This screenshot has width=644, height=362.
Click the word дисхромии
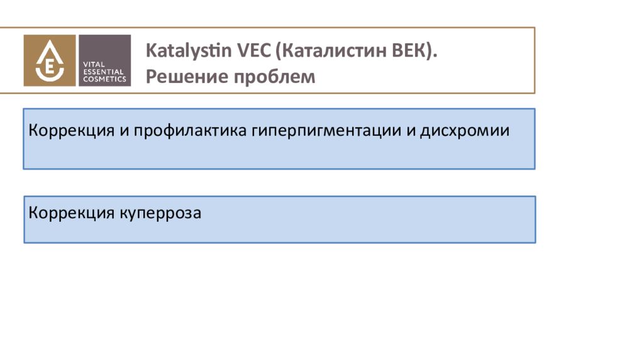[465, 131]
